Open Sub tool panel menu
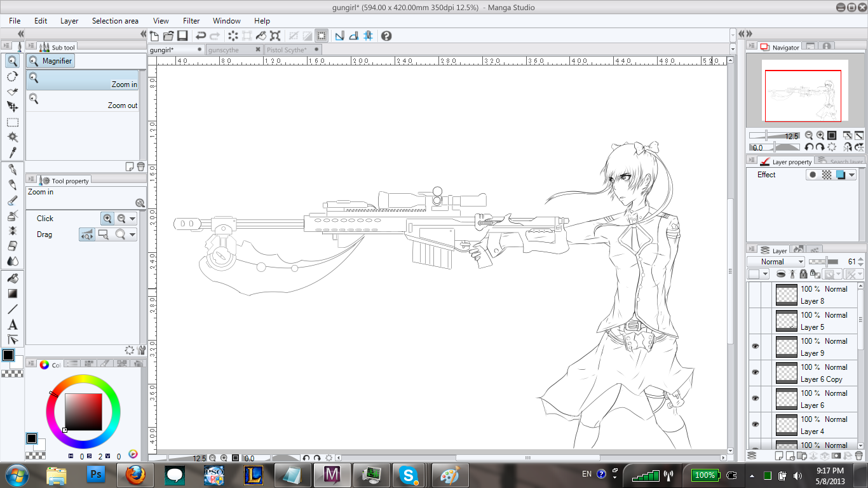868x488 pixels. tap(31, 47)
